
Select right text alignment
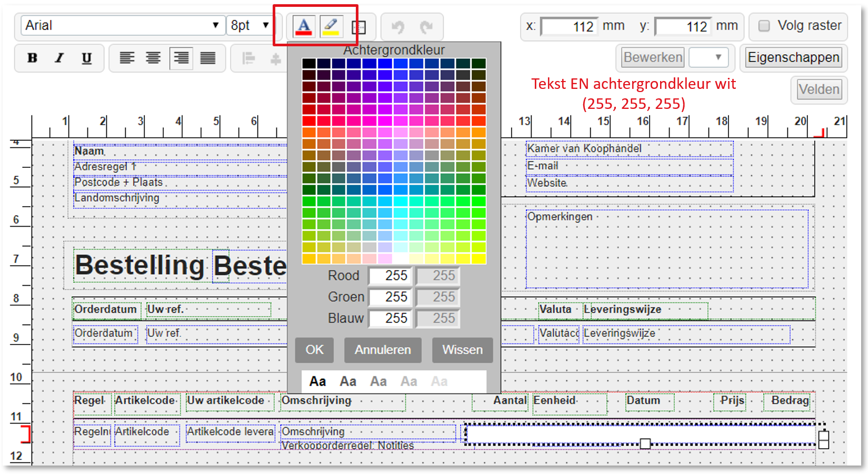pos(181,58)
